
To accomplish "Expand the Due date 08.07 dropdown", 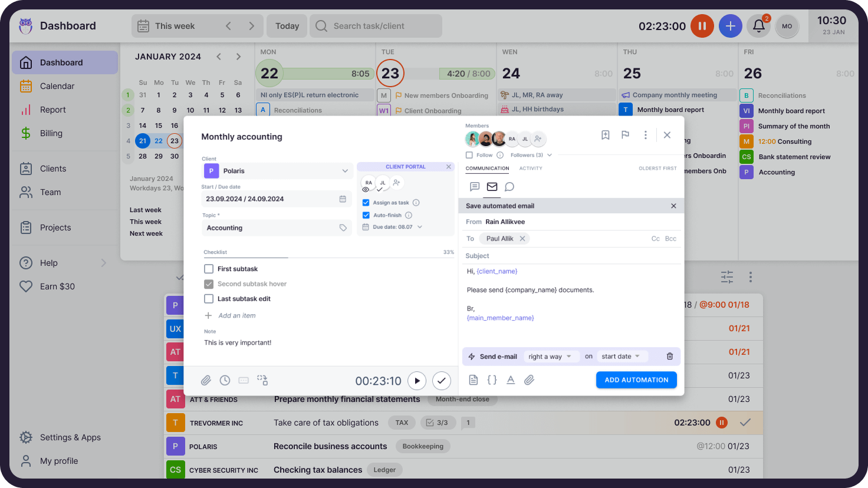I will pyautogui.click(x=420, y=227).
